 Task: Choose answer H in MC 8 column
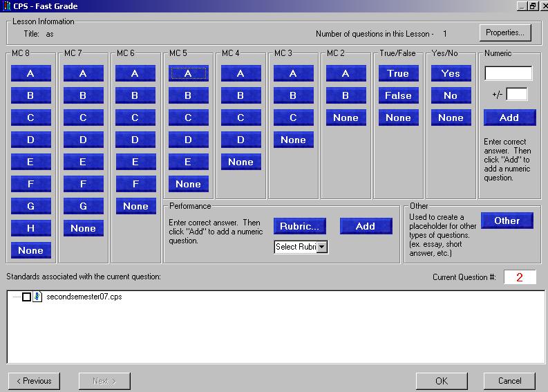(x=31, y=228)
